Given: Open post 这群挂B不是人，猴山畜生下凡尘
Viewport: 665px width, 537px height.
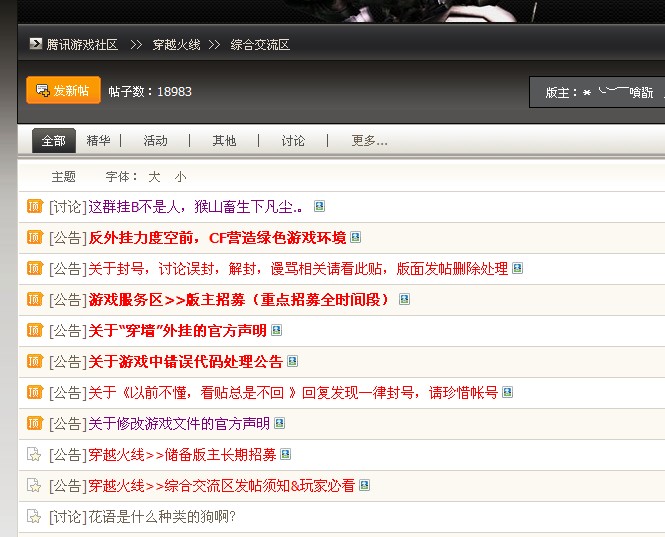Looking at the screenshot, I should [196, 207].
